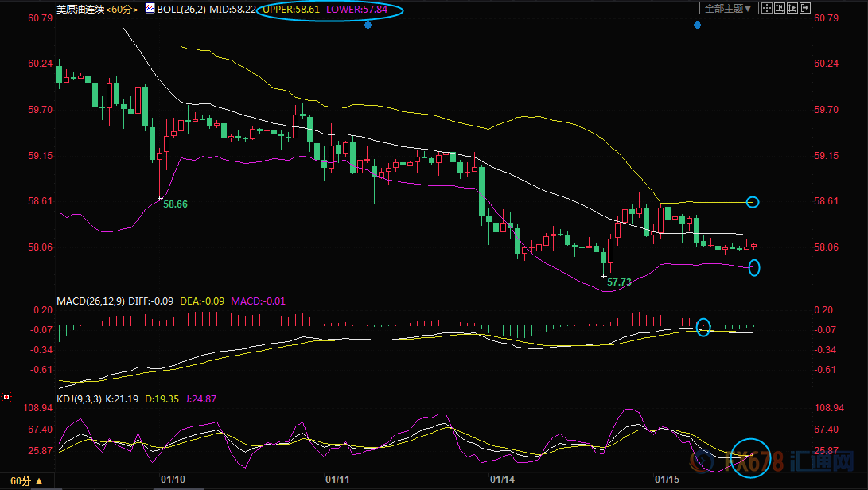Click the 01/11 date marker on time axis
868x490 pixels.
point(338,480)
